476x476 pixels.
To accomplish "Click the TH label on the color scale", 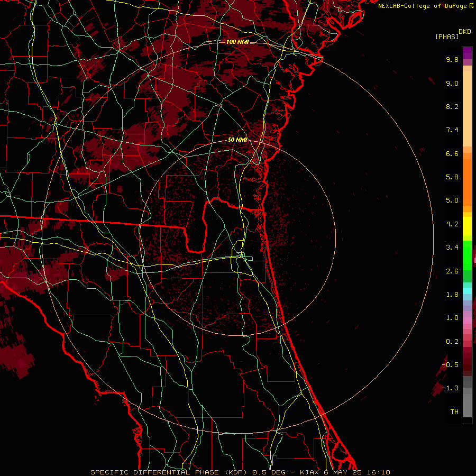I will (454, 412).
